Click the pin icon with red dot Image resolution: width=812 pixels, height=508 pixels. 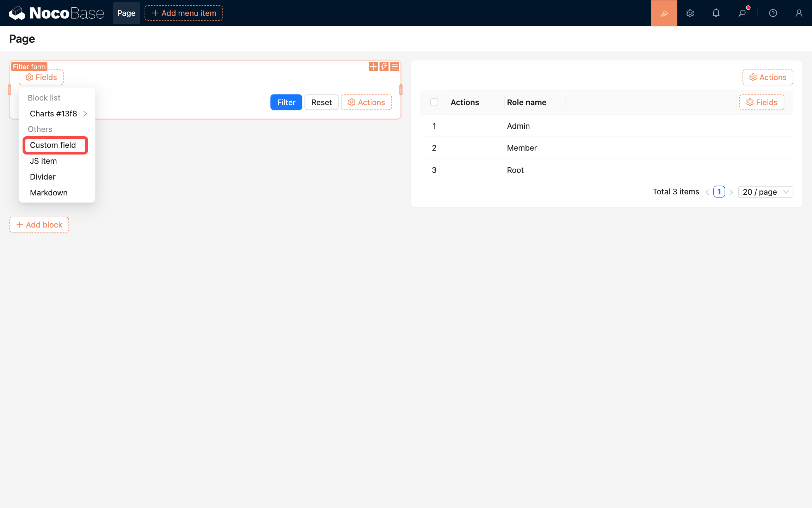[x=742, y=13]
